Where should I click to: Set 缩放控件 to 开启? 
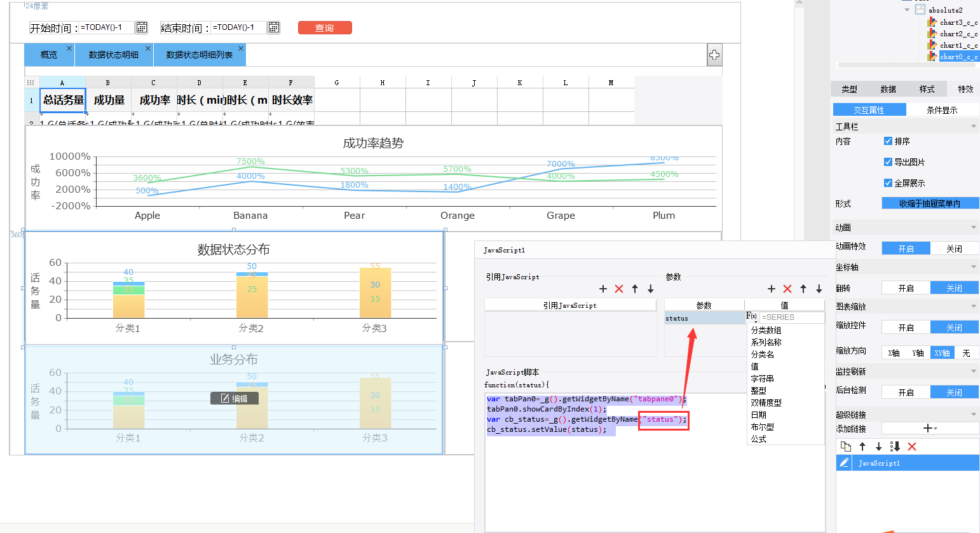pyautogui.click(x=906, y=328)
